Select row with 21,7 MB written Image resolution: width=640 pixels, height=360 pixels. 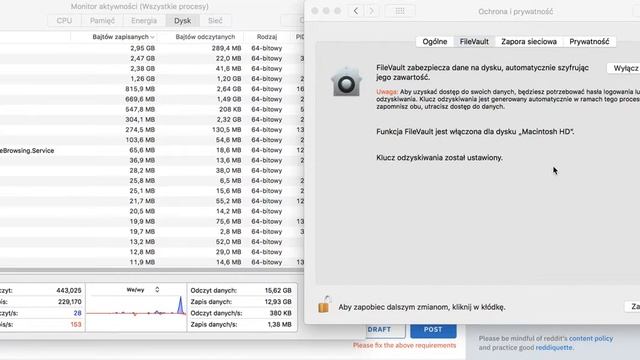click(x=152, y=201)
